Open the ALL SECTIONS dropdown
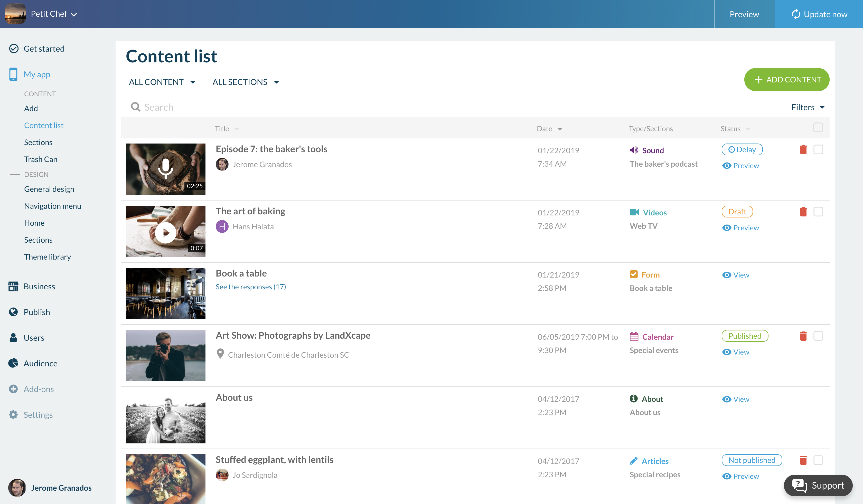Viewport: 863px width, 504px height. [x=246, y=82]
